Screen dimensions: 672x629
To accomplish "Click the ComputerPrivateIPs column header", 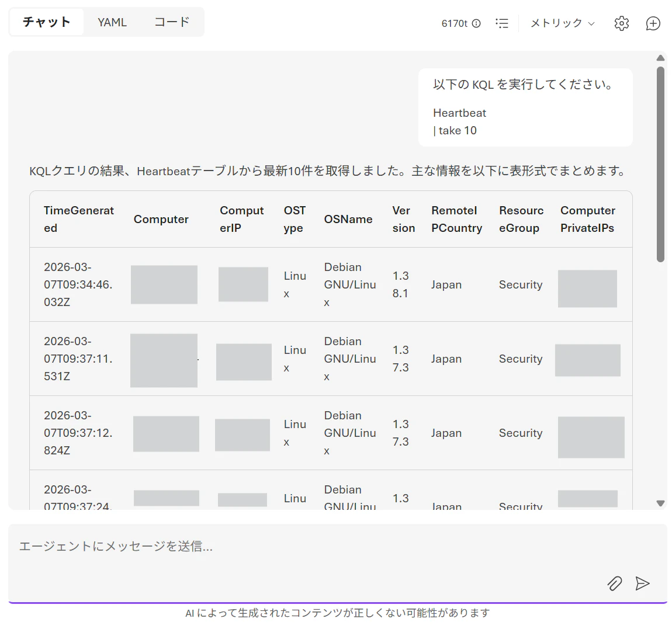I will (x=588, y=219).
